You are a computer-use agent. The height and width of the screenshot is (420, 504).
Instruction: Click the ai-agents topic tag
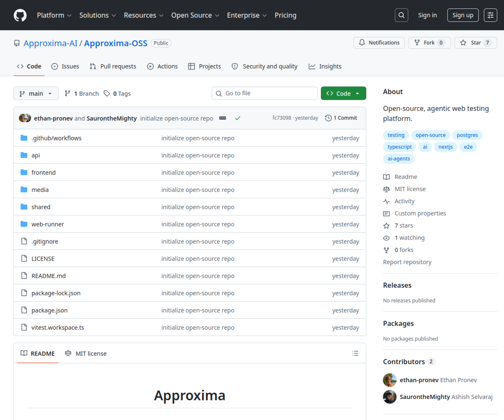pyautogui.click(x=399, y=159)
